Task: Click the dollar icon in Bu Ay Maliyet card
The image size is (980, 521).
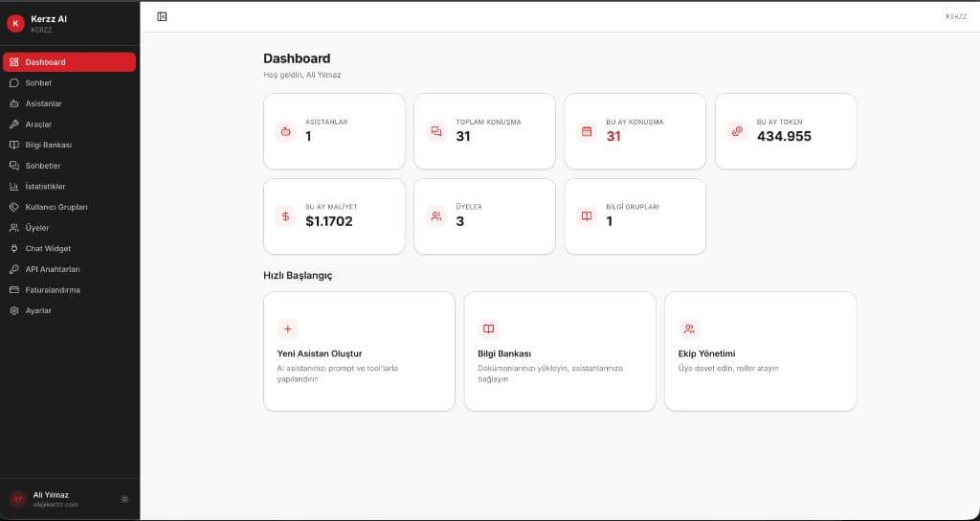Action: [285, 216]
